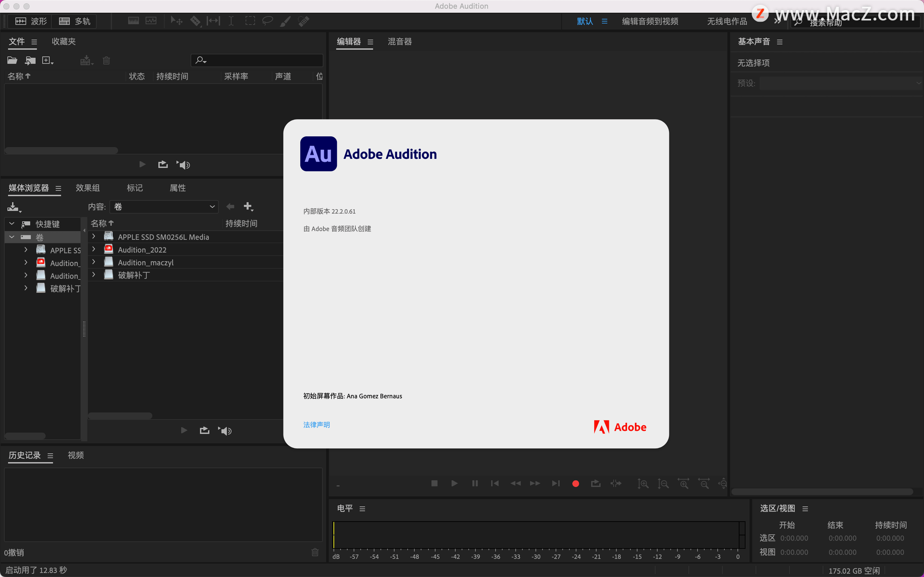Screen dimensions: 924x577
Task: Toggle Files panel auto-play speaker icon
Action: point(183,165)
